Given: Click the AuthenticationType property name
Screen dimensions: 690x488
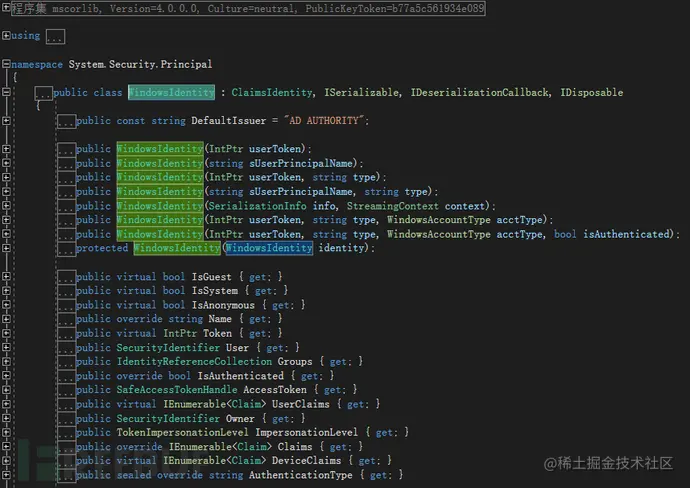Looking at the screenshot, I should pos(301,475).
